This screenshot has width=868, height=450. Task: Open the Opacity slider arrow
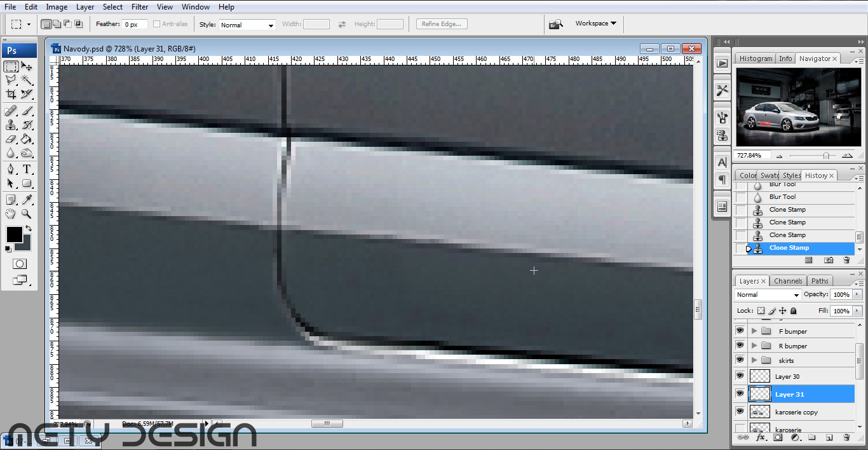858,295
